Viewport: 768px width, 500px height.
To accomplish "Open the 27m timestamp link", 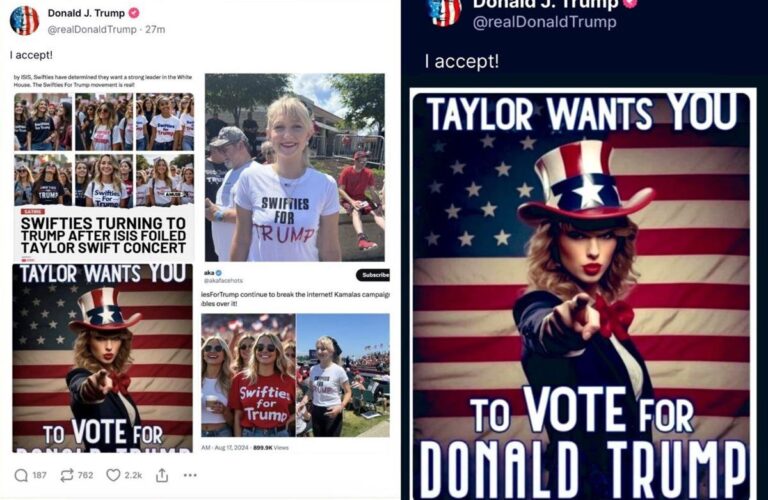I will click(x=155, y=29).
